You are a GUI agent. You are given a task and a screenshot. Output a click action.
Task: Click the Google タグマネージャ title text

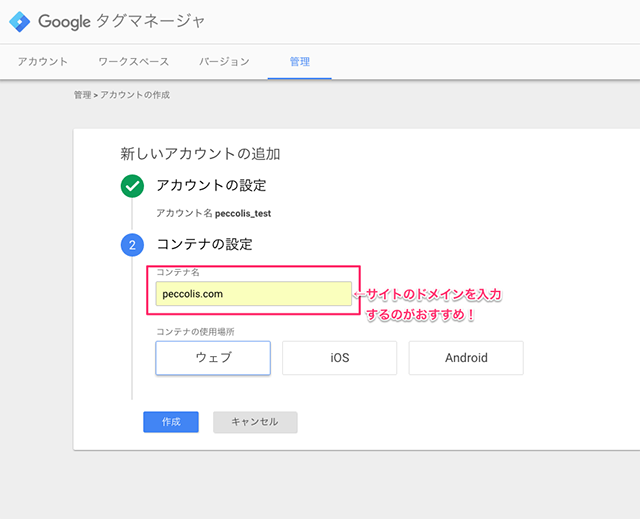coord(122,21)
